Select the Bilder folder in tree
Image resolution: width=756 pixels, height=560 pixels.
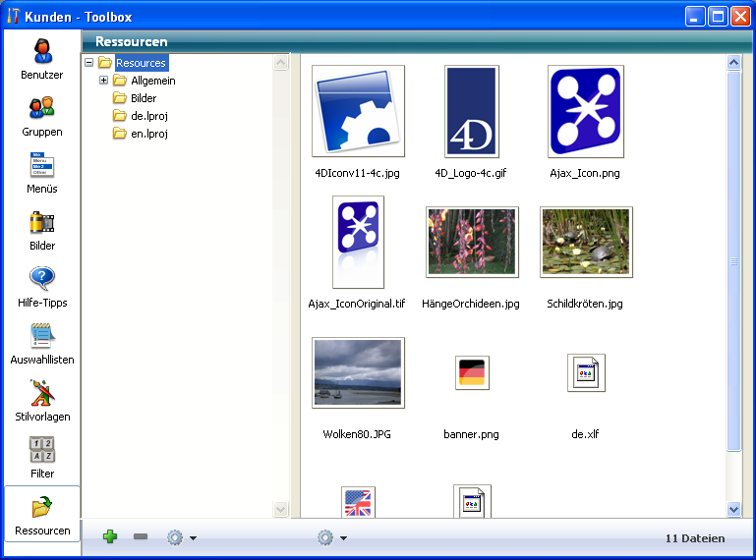pos(144,98)
